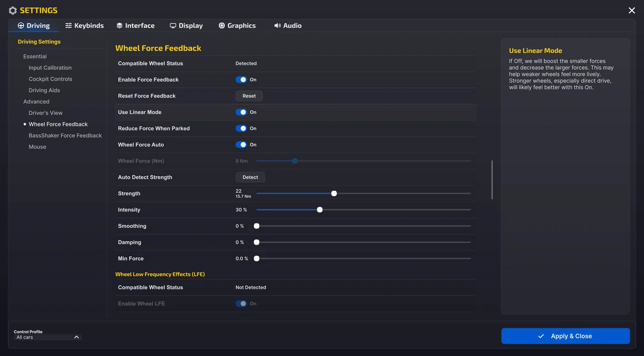Click the Keybinds tab icon
The image size is (644, 356).
pos(69,26)
